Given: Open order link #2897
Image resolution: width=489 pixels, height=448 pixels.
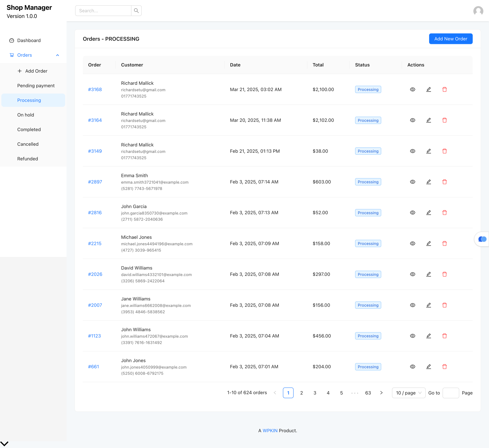Looking at the screenshot, I should pyautogui.click(x=95, y=182).
